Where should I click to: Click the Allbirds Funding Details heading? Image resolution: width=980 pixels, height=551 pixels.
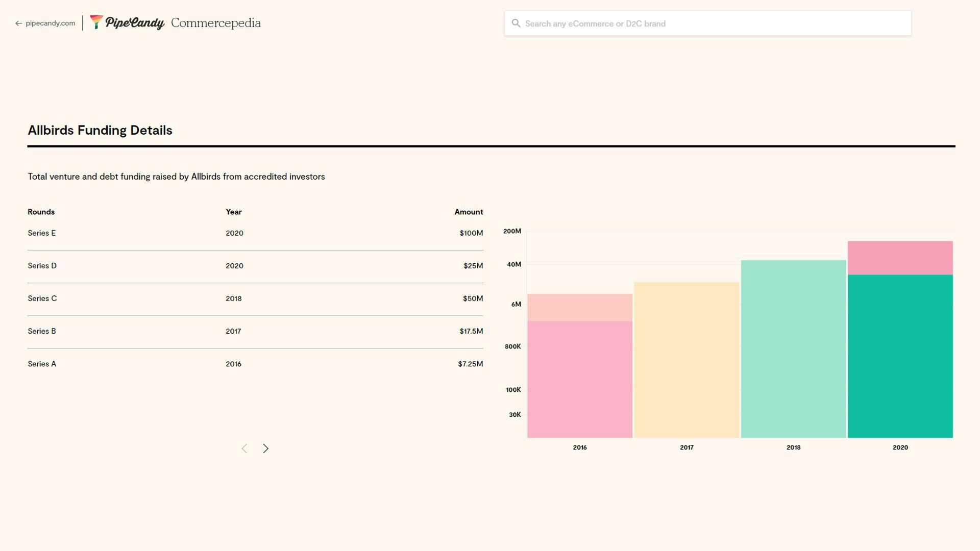[x=100, y=130]
